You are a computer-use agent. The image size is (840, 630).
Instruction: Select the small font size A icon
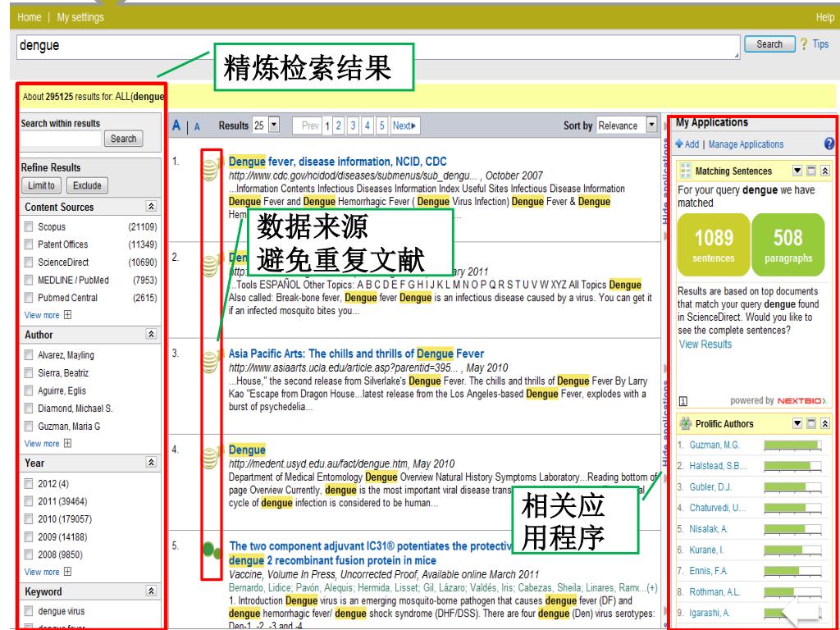point(197,127)
